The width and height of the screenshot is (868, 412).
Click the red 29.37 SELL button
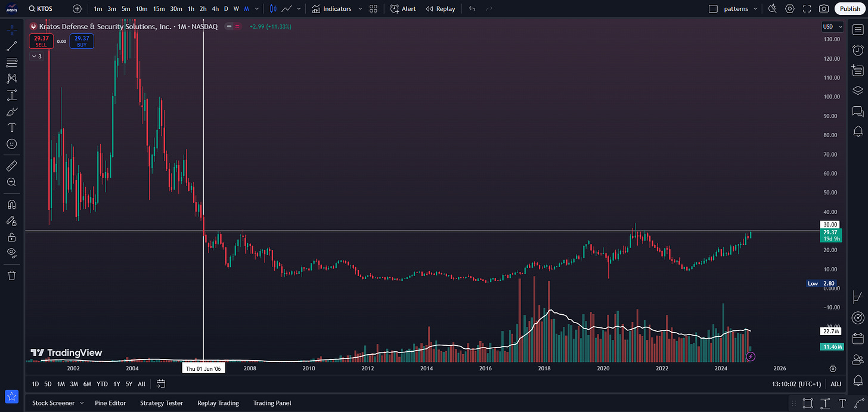click(x=41, y=41)
